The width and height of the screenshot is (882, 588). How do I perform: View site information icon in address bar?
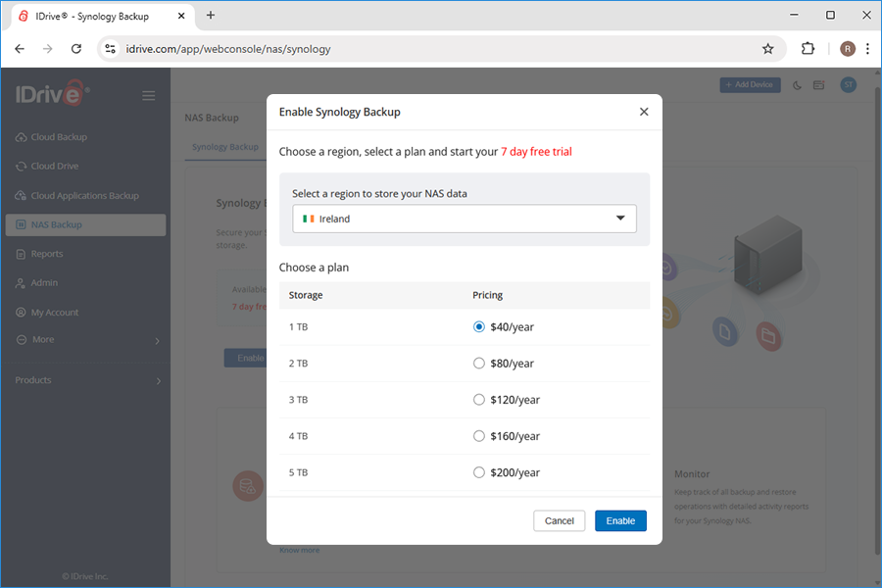pyautogui.click(x=110, y=49)
